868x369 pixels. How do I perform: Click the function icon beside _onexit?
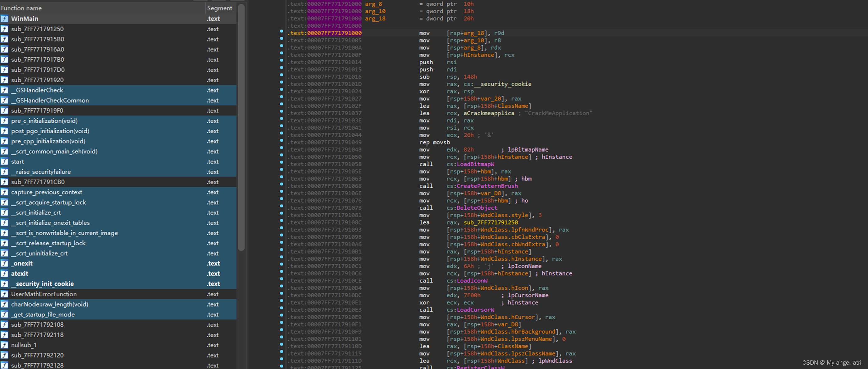4,263
